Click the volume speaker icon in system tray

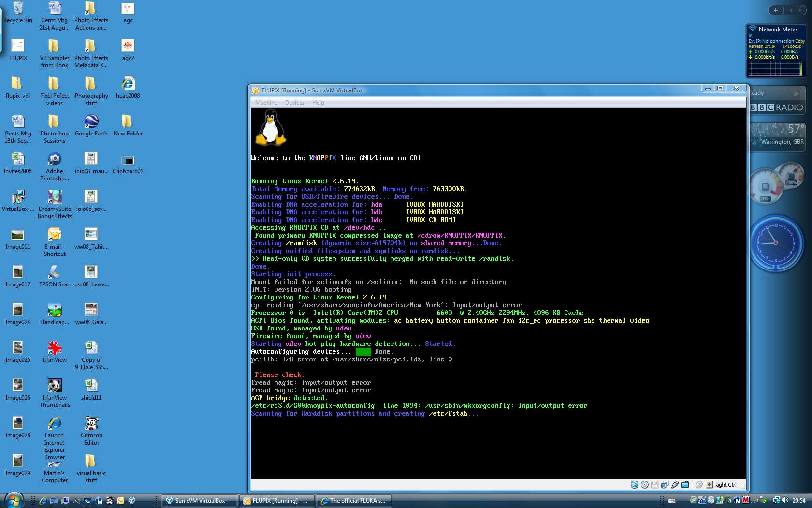[x=785, y=500]
